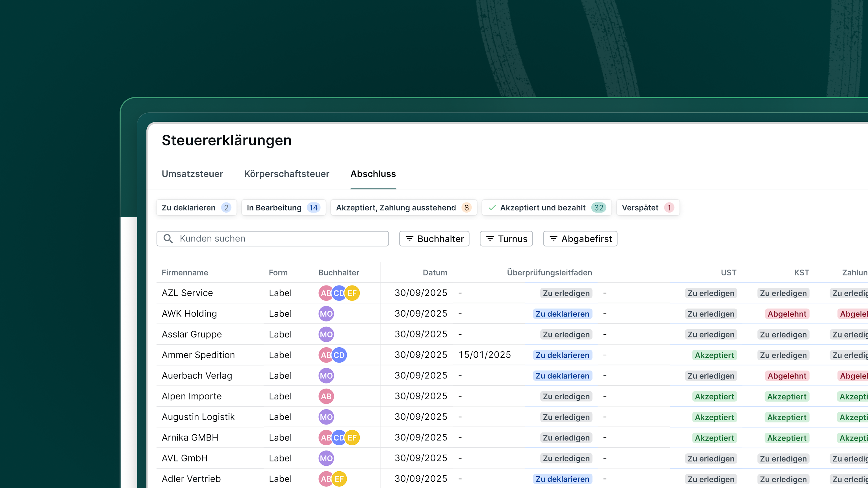The height and width of the screenshot is (488, 868).
Task: Switch to the Körperschaftsteuer tab
Action: (287, 174)
